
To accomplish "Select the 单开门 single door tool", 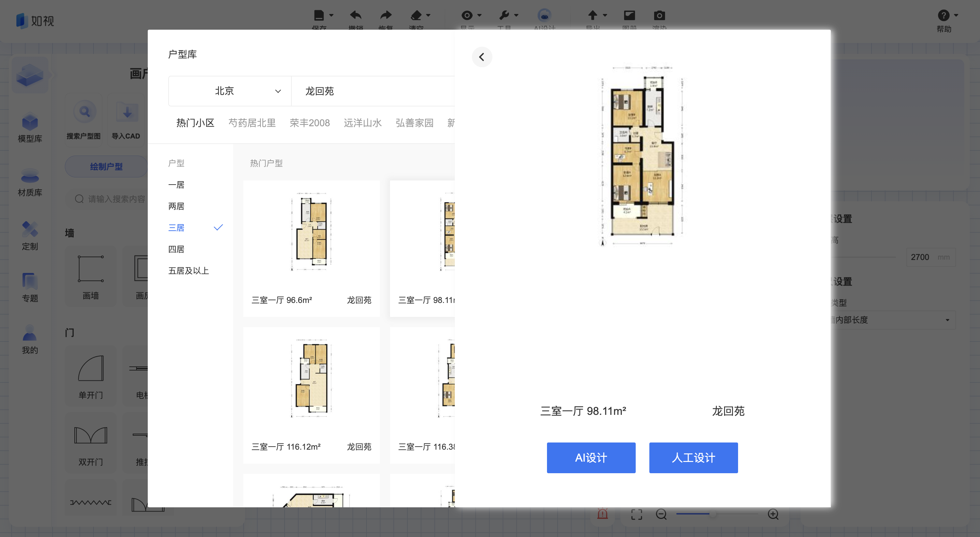I will tap(90, 376).
